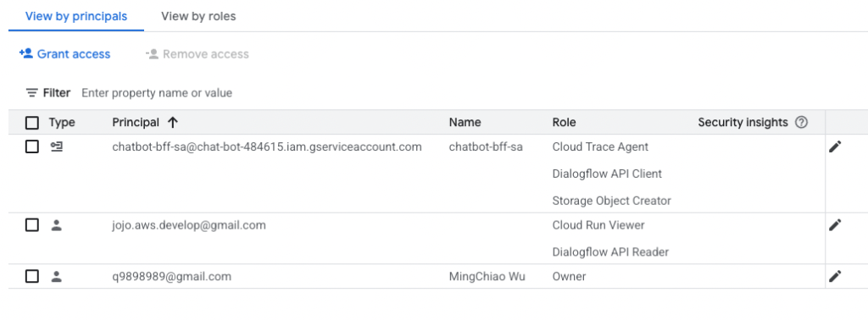Click the name cell chatbot-bff-sa

pos(486,147)
